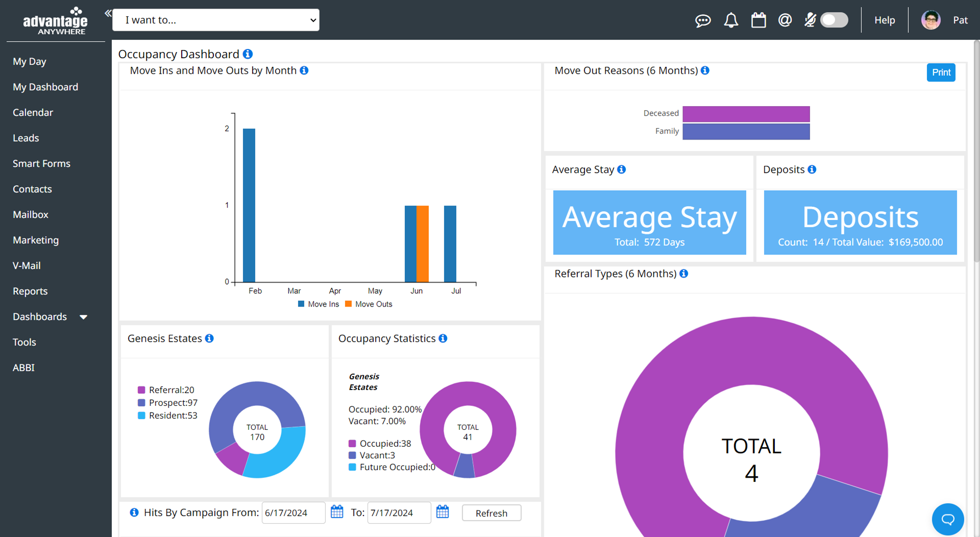Open the calendar icon in the top bar
The width and height of the screenshot is (980, 537).
[x=758, y=20]
